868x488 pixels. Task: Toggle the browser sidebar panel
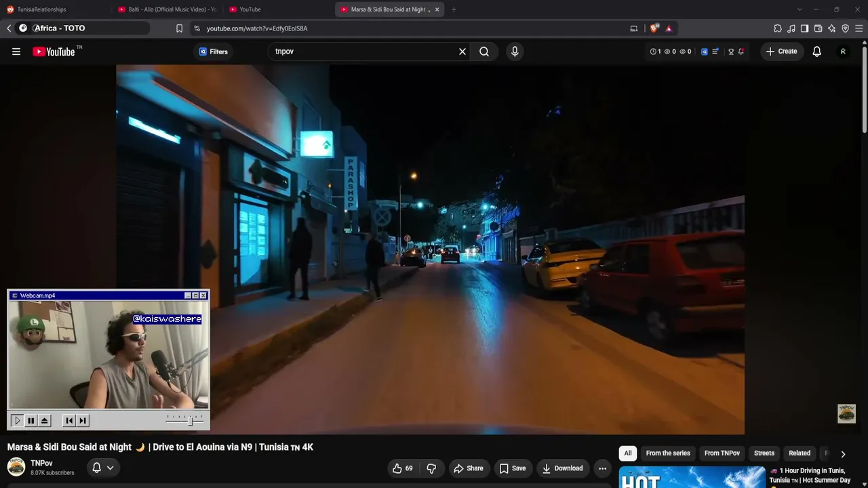(x=805, y=28)
